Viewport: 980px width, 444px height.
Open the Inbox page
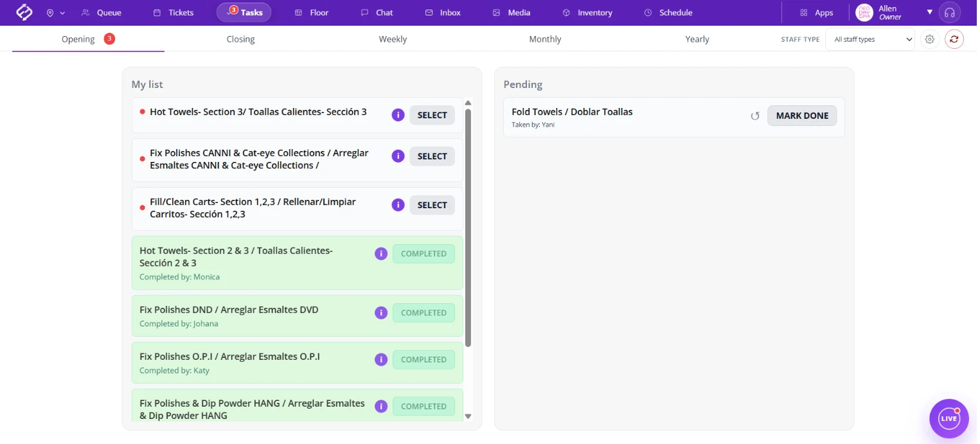(x=443, y=13)
